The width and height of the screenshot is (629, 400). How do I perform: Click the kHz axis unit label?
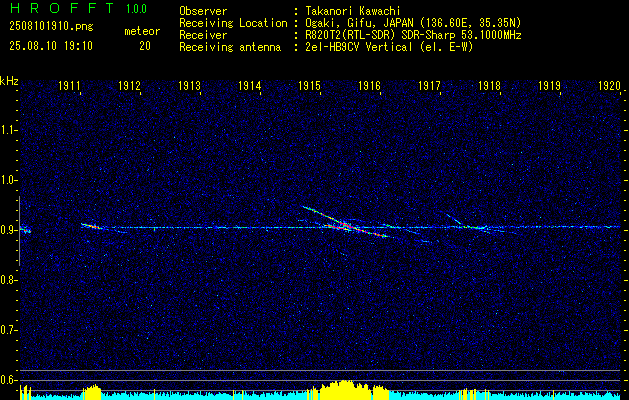coord(9,81)
